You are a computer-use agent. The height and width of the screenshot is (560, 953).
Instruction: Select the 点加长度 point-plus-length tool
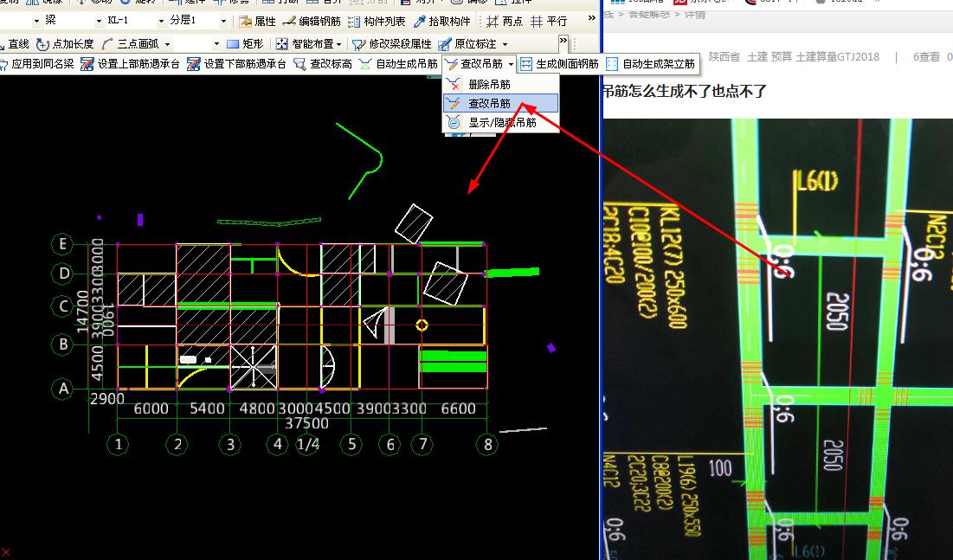click(65, 44)
